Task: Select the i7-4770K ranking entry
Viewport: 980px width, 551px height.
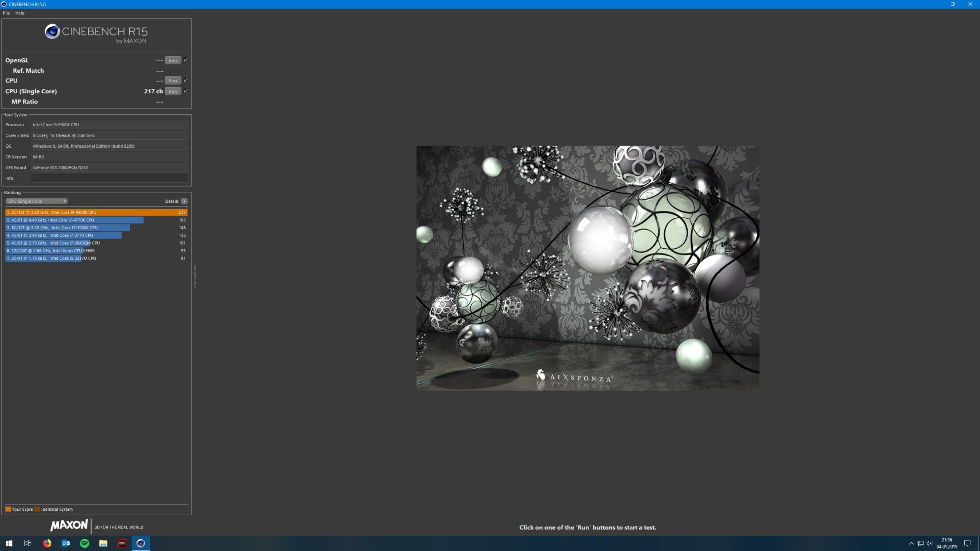Action: pos(74,220)
